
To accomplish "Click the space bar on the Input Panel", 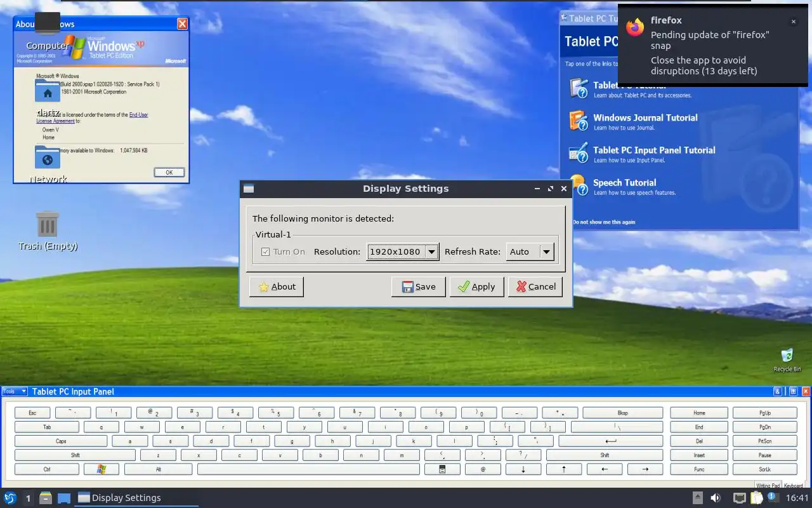I will 308,469.
